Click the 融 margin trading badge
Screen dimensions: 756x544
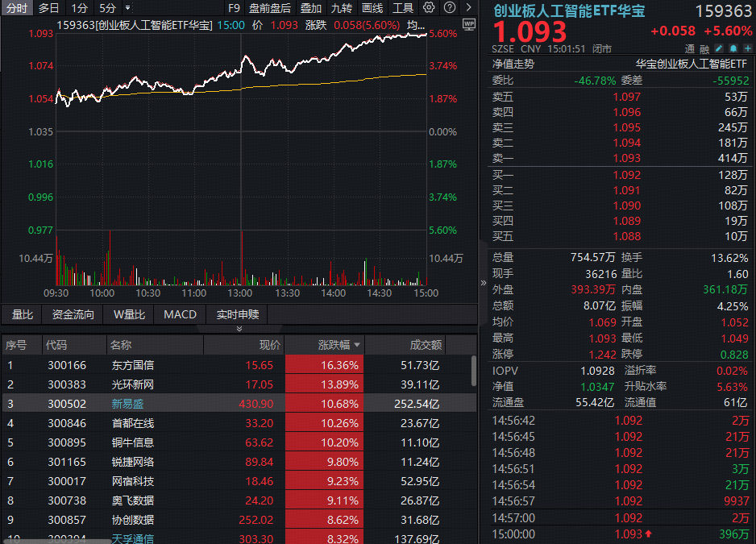[x=704, y=48]
